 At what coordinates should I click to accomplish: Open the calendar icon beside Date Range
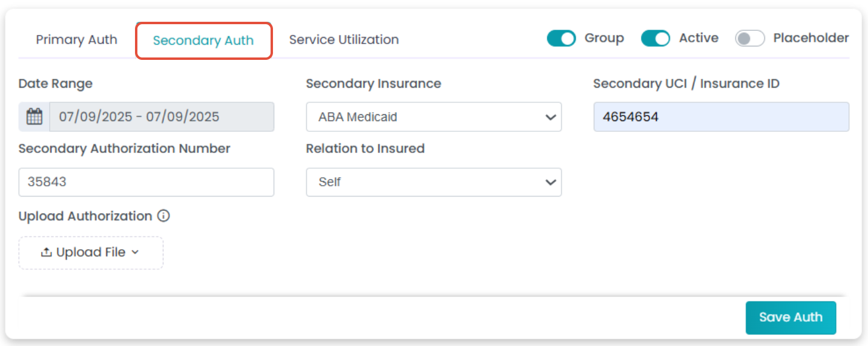click(35, 117)
